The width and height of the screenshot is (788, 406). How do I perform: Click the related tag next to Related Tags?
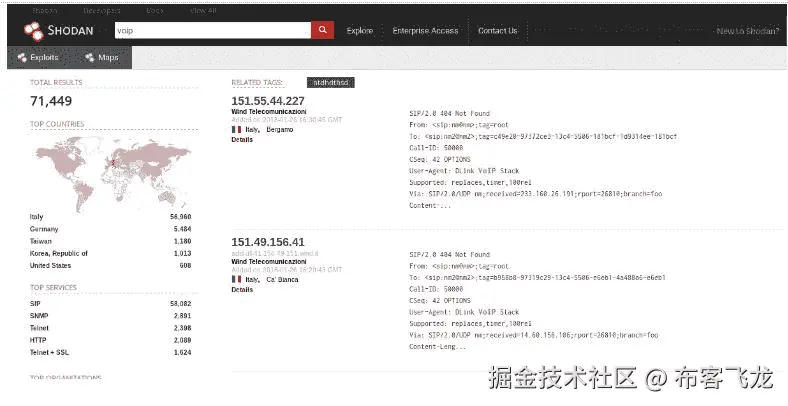tap(331, 82)
